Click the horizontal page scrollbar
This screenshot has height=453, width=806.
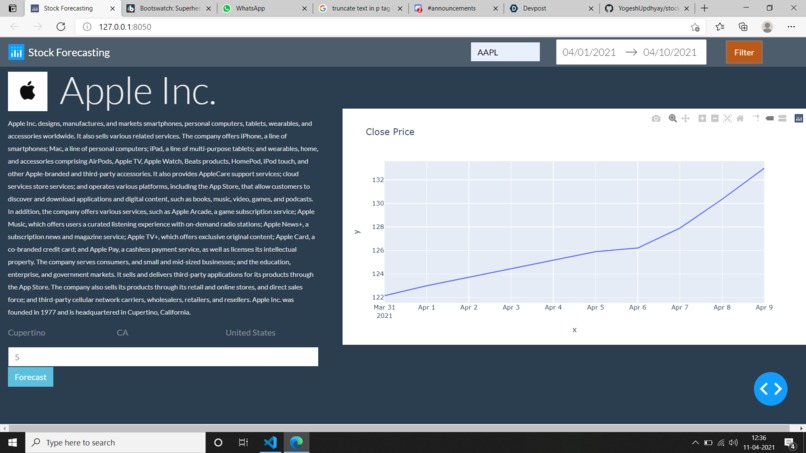coord(398,428)
